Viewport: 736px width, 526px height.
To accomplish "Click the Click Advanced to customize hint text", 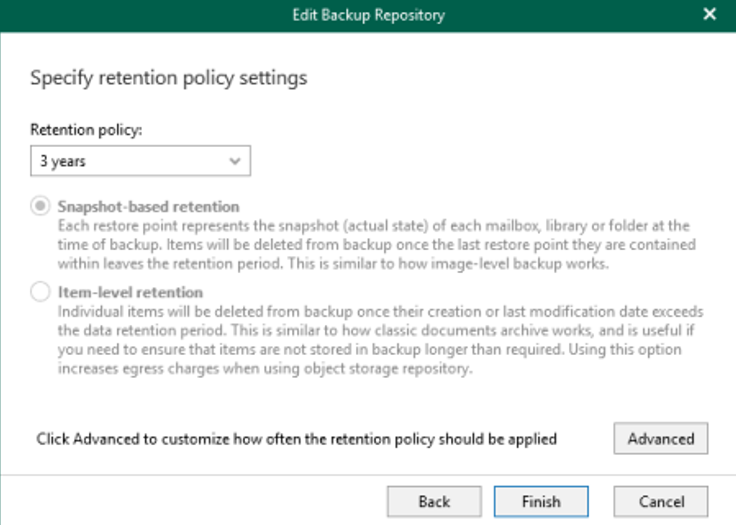I will coord(296,439).
